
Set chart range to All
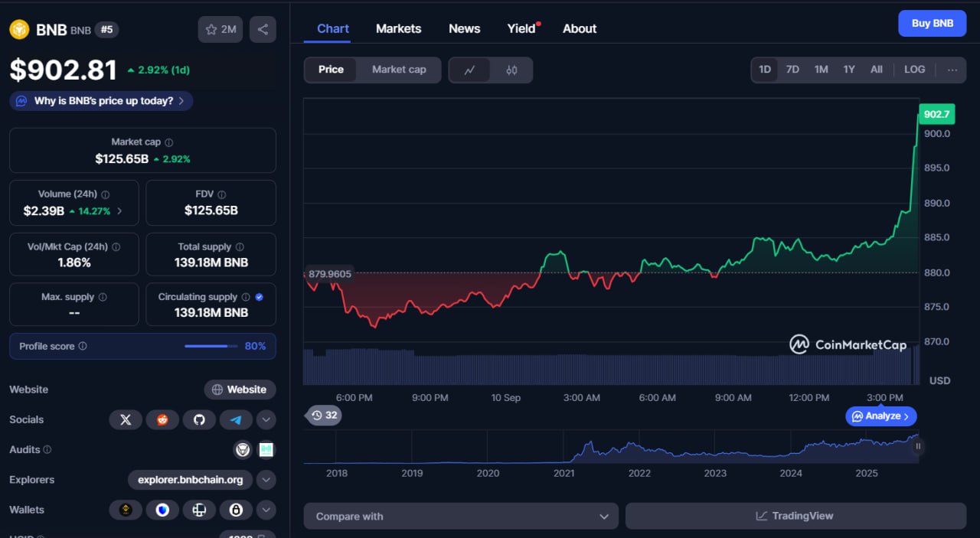click(x=877, y=70)
